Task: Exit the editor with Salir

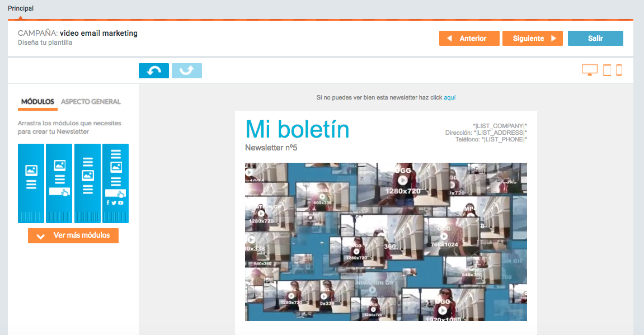Action: [595, 39]
